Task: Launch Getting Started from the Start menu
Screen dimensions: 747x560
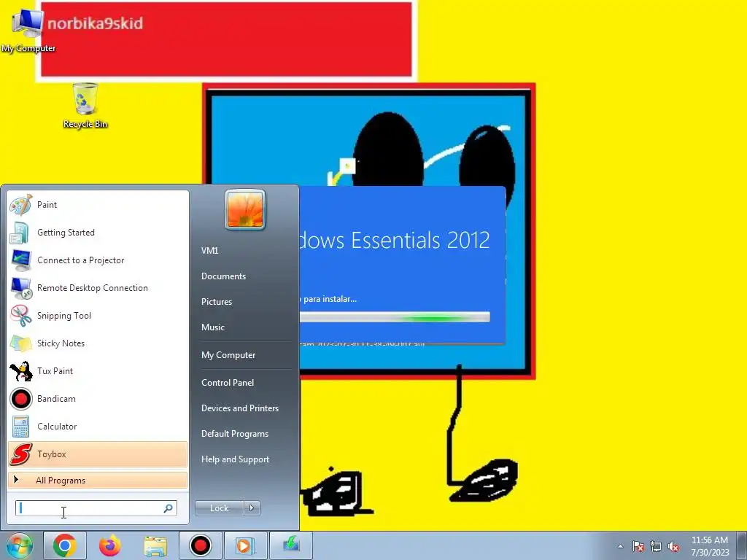Action: 98,233
